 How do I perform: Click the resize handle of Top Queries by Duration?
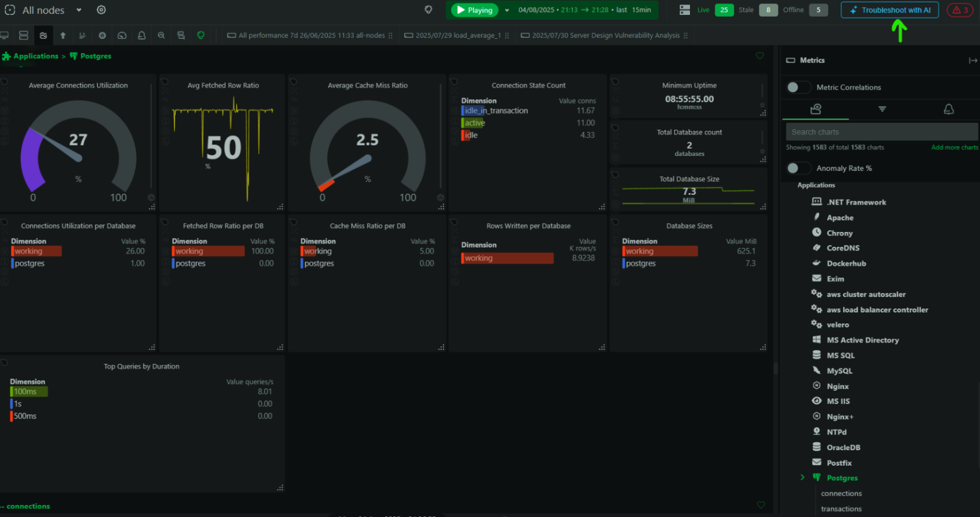coord(280,488)
